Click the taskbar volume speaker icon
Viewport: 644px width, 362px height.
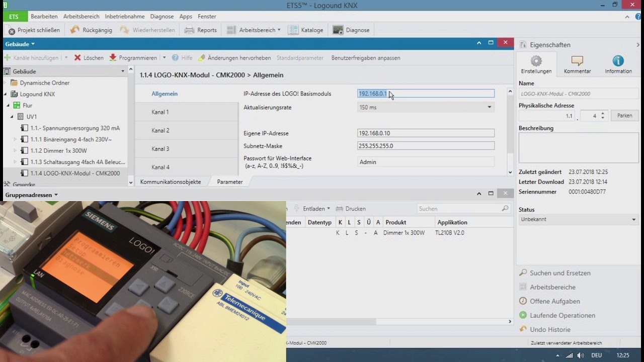(580, 355)
